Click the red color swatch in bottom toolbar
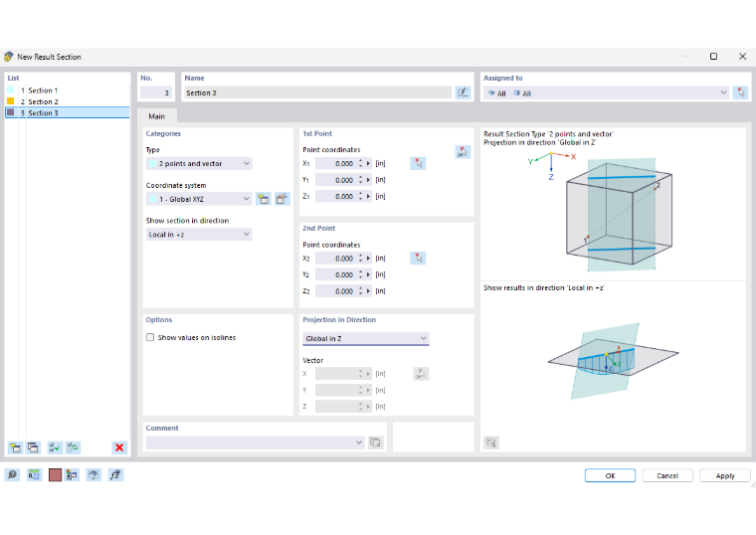The width and height of the screenshot is (756, 535). [x=55, y=474]
